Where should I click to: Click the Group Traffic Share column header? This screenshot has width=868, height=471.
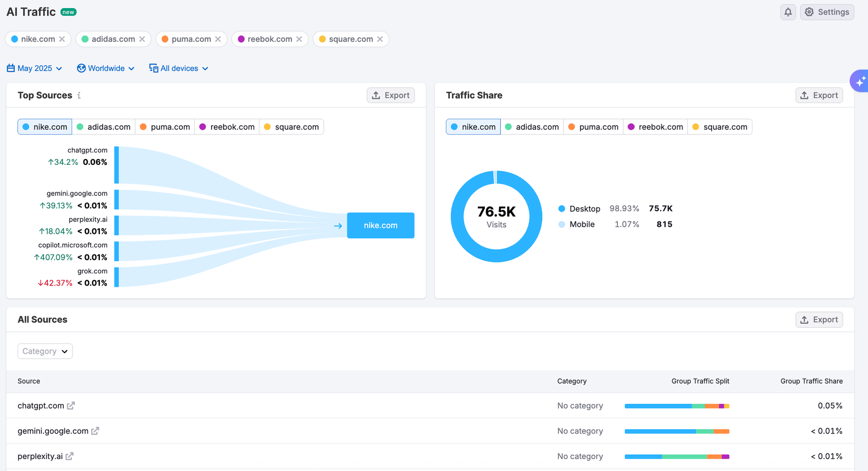click(812, 381)
